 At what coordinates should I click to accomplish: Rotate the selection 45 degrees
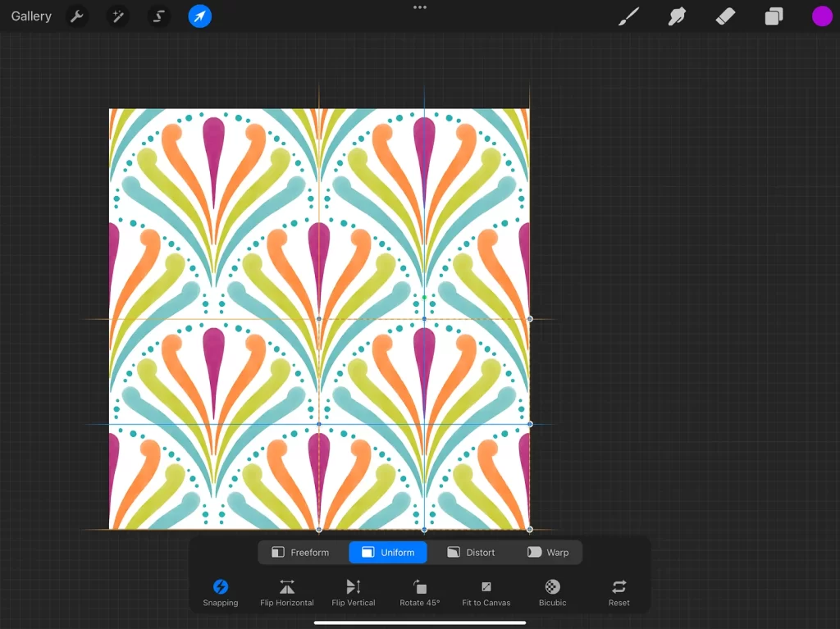(x=419, y=593)
